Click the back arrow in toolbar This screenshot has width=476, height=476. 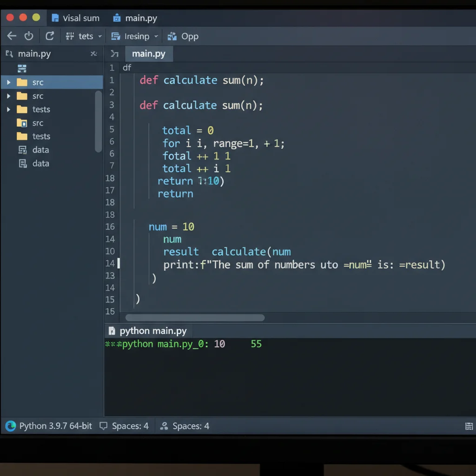point(12,36)
